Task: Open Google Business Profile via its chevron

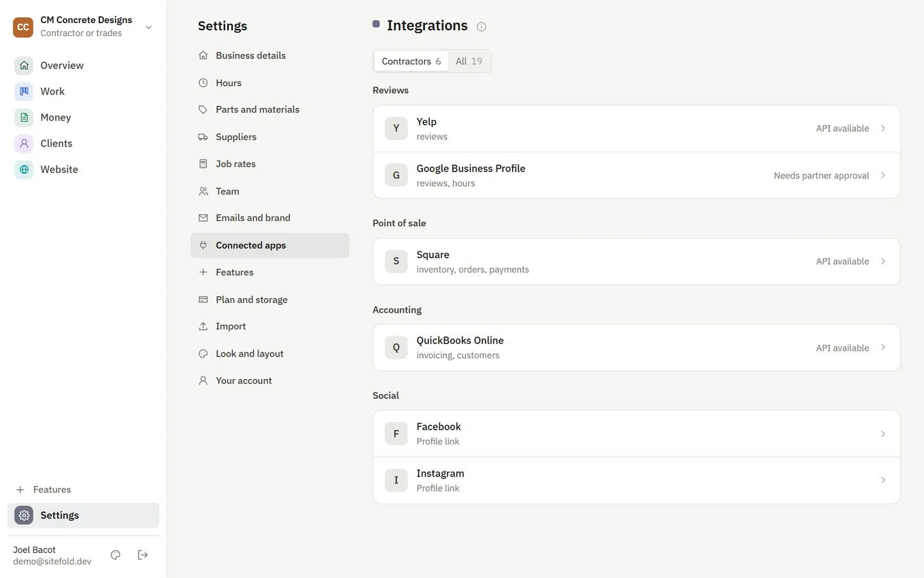Action: [883, 175]
